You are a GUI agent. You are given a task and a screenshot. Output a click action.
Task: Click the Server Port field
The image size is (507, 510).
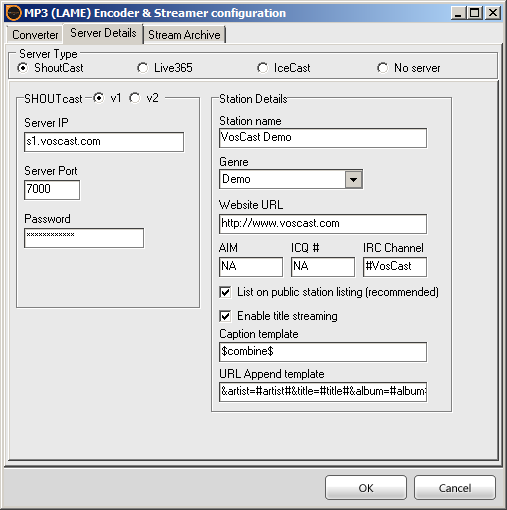coord(52,190)
